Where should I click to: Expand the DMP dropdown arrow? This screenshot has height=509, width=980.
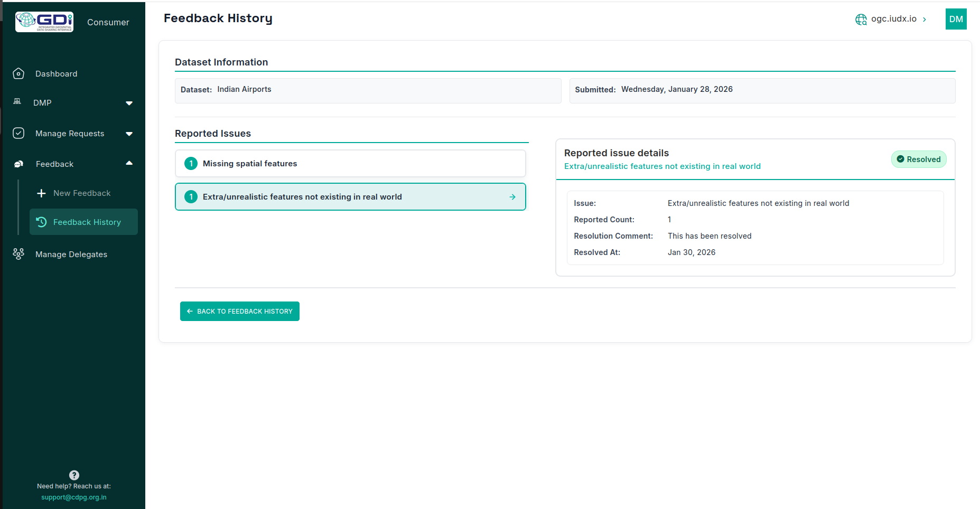(x=129, y=103)
